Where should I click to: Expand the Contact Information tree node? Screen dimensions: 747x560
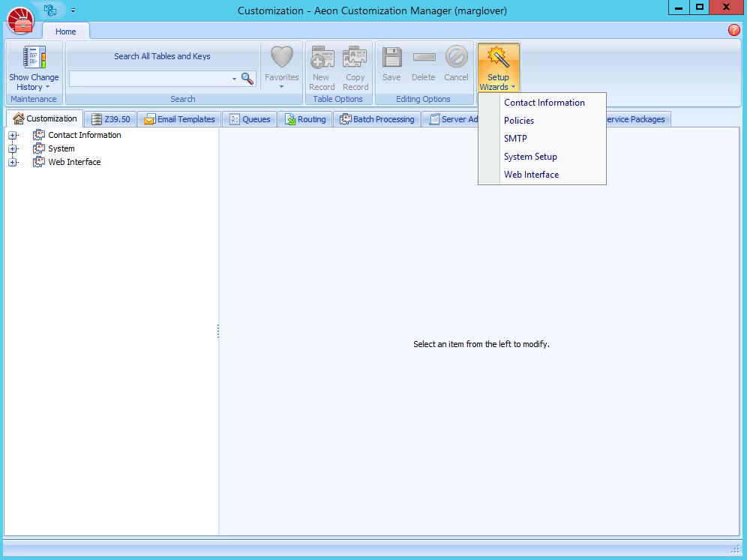[x=13, y=135]
